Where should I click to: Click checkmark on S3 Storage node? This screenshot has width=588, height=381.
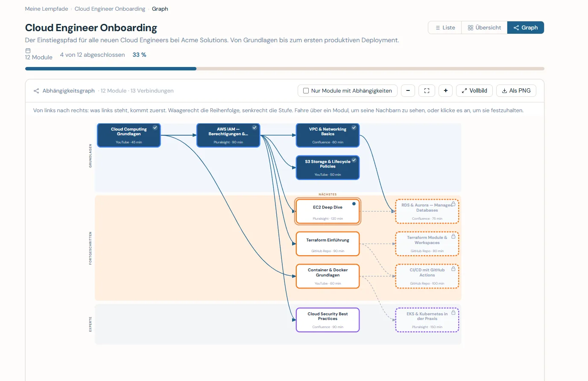point(354,160)
